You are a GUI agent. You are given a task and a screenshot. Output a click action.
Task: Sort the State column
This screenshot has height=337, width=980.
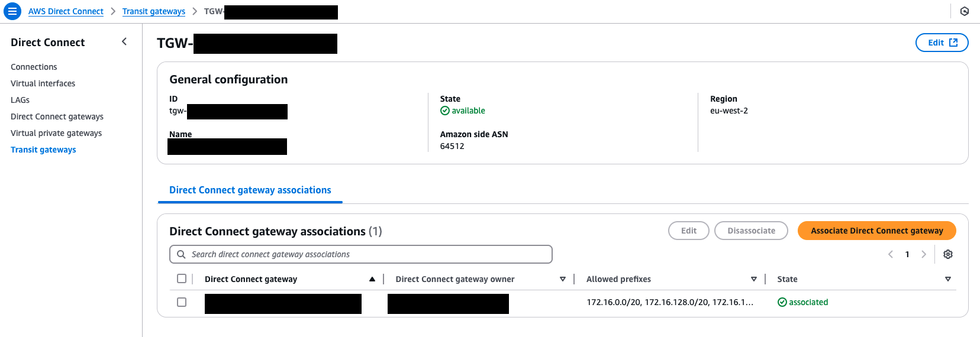click(948, 279)
